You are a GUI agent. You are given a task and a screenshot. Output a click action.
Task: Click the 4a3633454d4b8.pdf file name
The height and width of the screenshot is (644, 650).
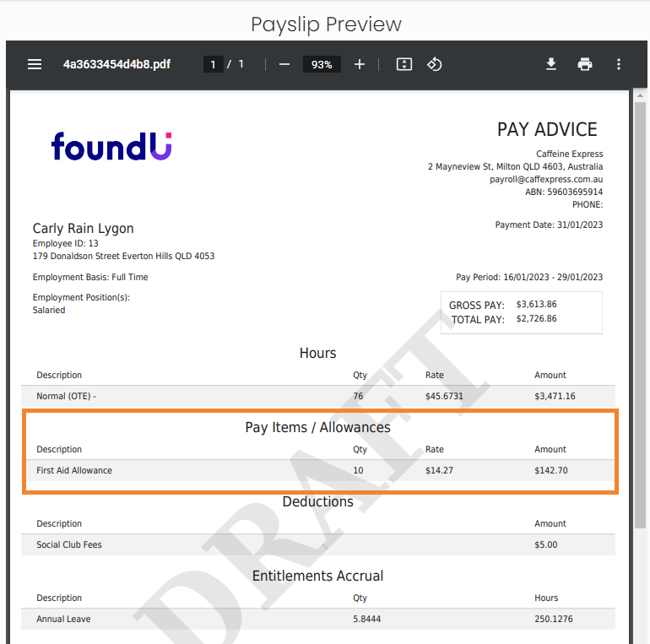(x=116, y=64)
